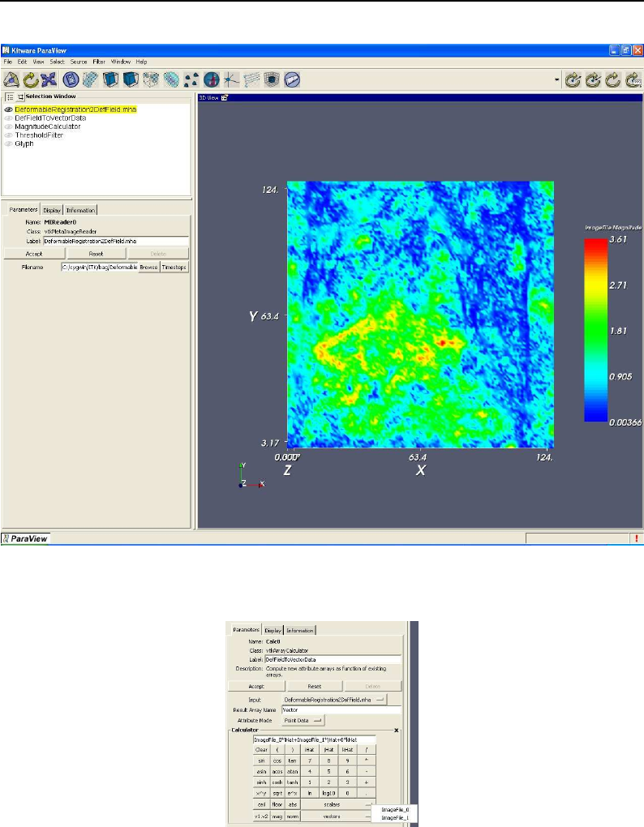
Task: Click the Clip filter cube icon
Action: pyautogui.click(x=110, y=79)
